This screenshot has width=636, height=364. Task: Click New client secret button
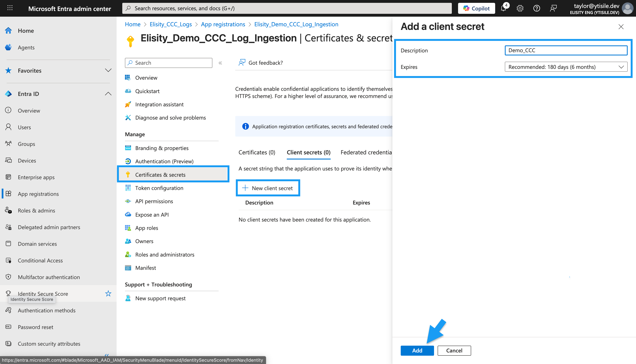coord(268,188)
